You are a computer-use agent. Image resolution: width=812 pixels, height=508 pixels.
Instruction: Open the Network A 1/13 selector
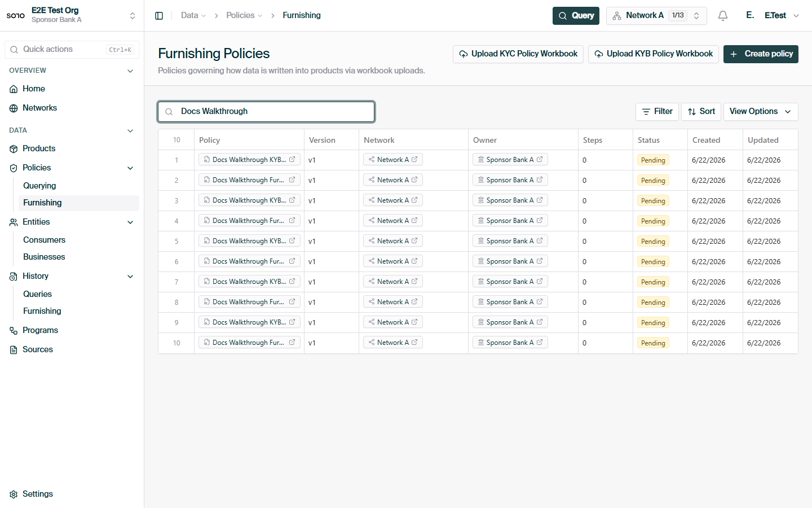[657, 16]
